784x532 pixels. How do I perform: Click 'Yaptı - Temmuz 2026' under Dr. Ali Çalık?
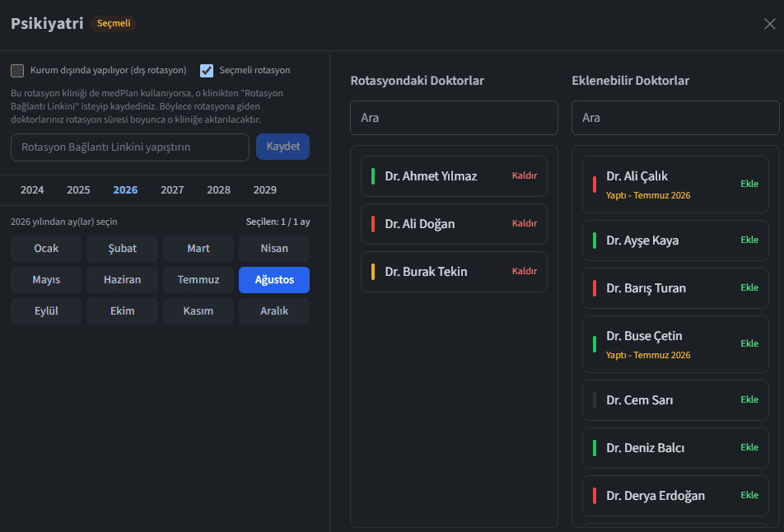648,195
